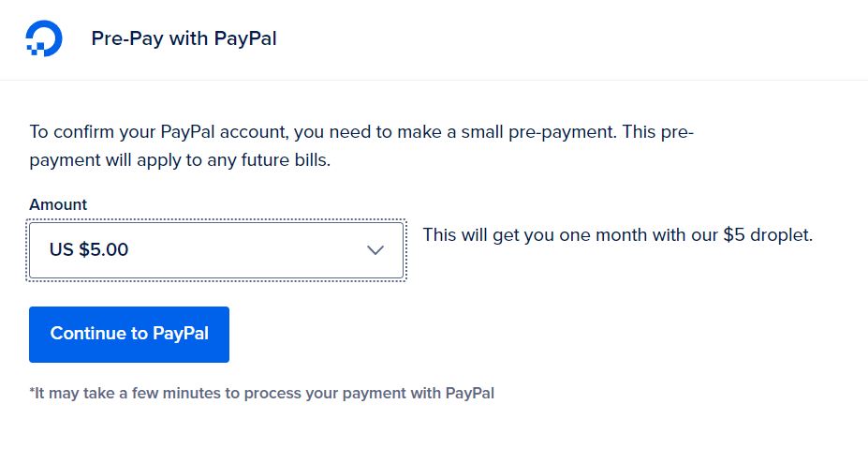Select the Pre-Pay with PayPal heading
868x449 pixels.
[x=184, y=38]
